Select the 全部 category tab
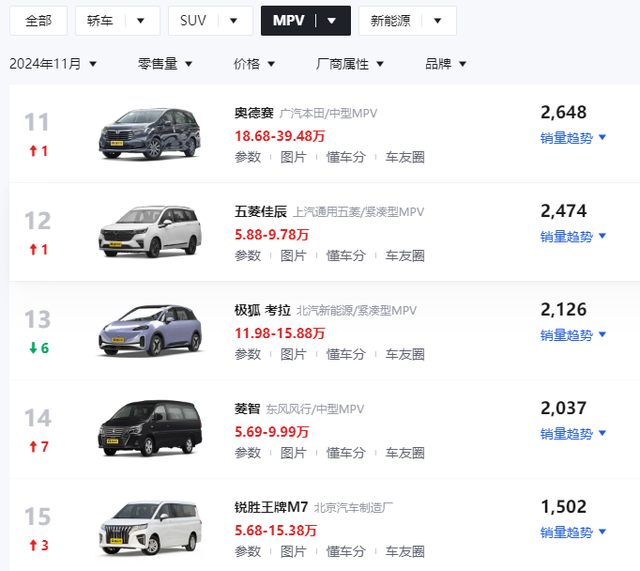 tap(38, 21)
